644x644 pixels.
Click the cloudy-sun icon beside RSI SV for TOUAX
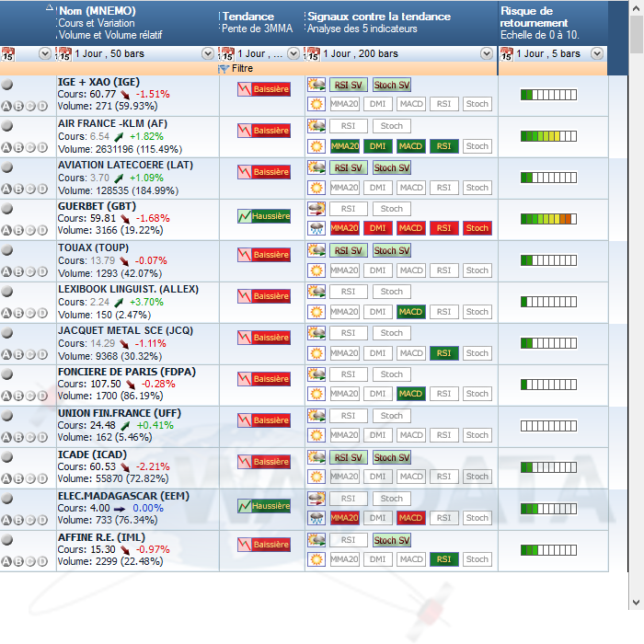316,249
